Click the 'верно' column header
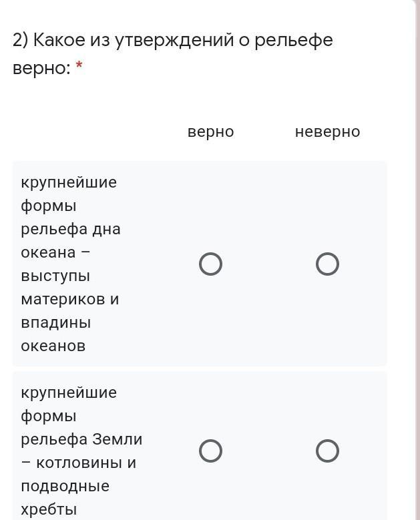420x520 pixels. click(210, 132)
